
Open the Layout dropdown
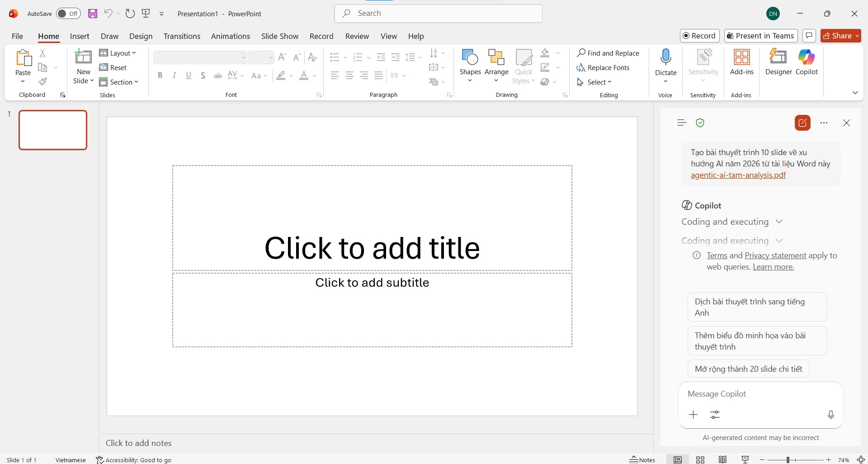click(x=118, y=53)
